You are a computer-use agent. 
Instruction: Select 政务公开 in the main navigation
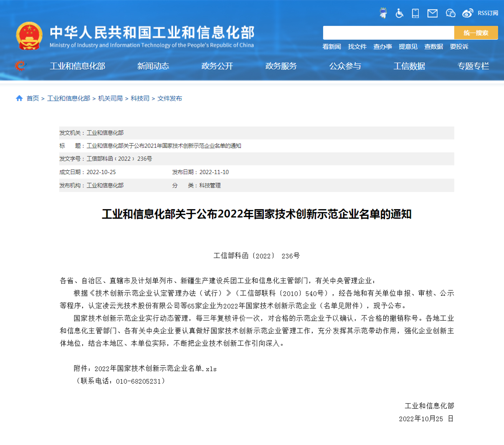point(217,66)
